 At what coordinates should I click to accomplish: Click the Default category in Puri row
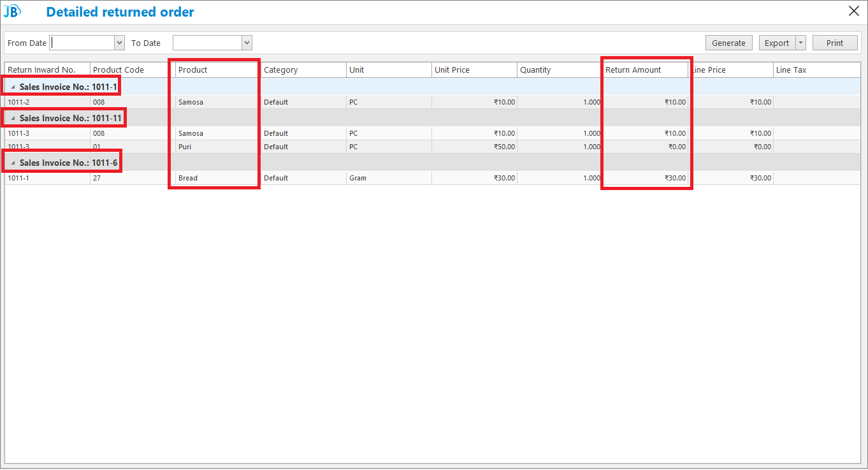tap(303, 147)
